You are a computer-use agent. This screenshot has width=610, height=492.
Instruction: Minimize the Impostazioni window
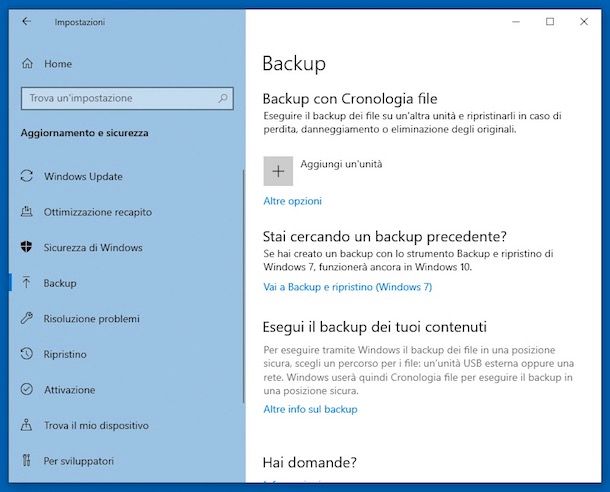click(x=516, y=21)
